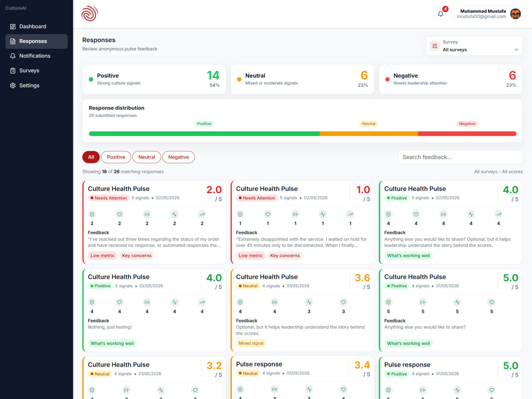Click the red spiral CultureAI logo
This screenshot has width=532, height=399.
coord(89,14)
